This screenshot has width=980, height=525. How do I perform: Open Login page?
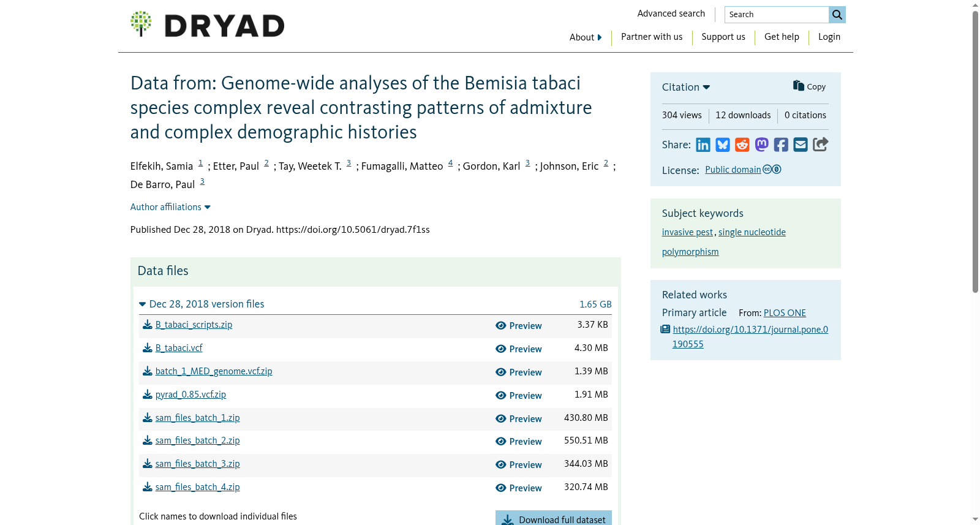click(829, 37)
